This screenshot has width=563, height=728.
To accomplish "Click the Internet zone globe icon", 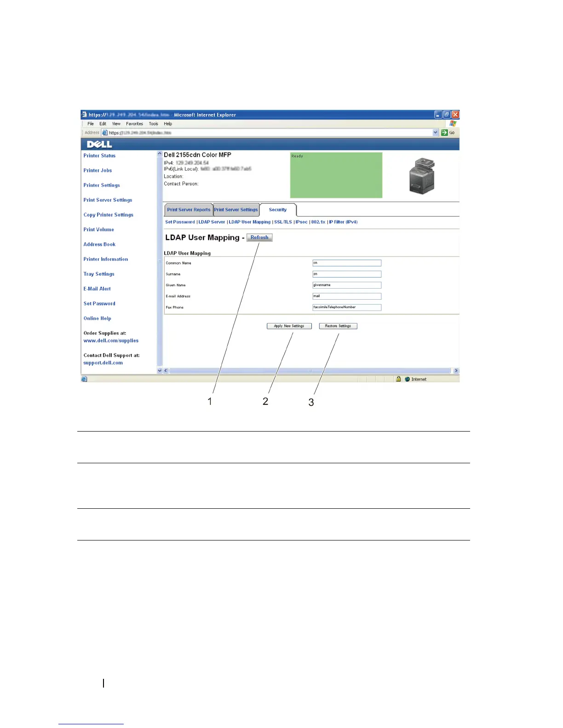I will tap(407, 379).
